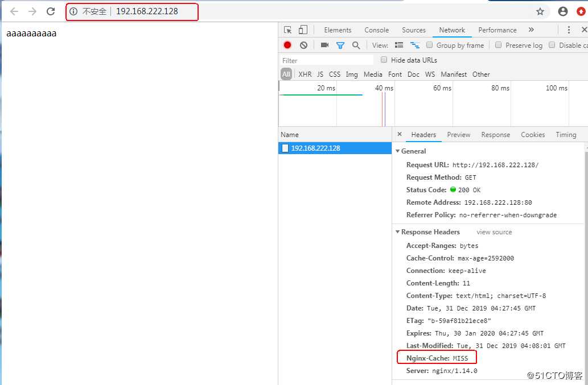This screenshot has height=385, width=588.
Task: Click the Server nginx/1.14.0 header line
Action: (442, 371)
